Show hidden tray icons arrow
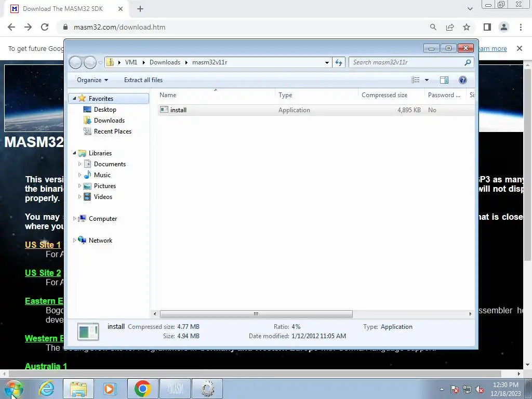 pos(442,389)
